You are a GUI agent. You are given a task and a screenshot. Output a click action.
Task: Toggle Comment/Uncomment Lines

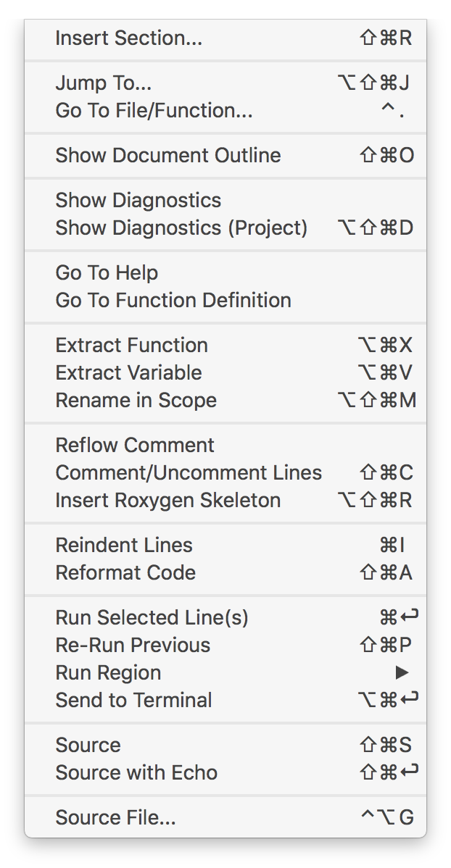[x=225, y=473]
